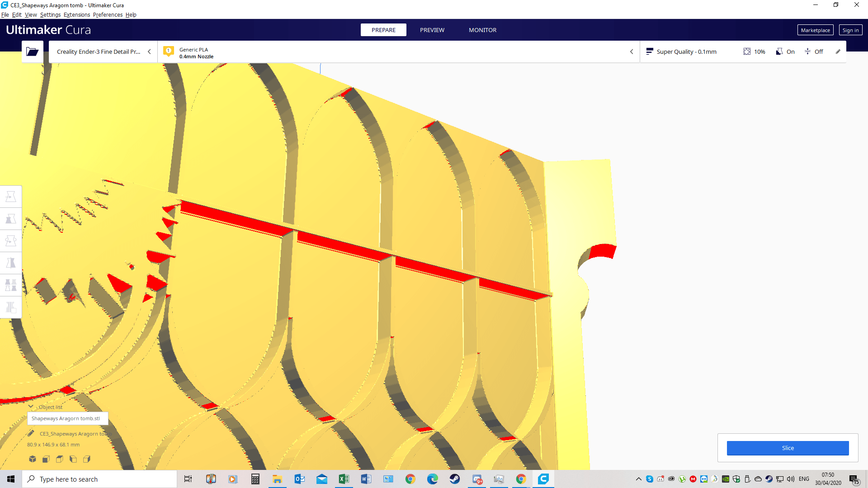868x488 pixels.
Task: Toggle adhesion setting showing Off
Action: point(814,52)
